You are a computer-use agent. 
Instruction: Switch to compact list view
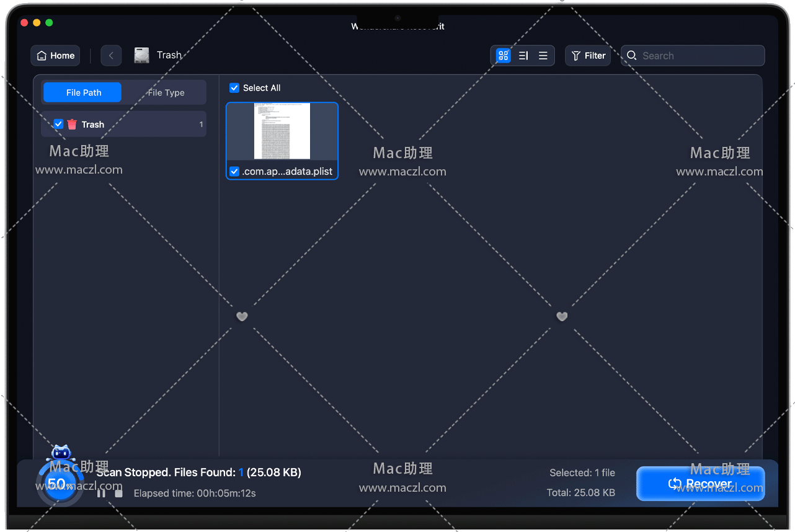pos(543,56)
